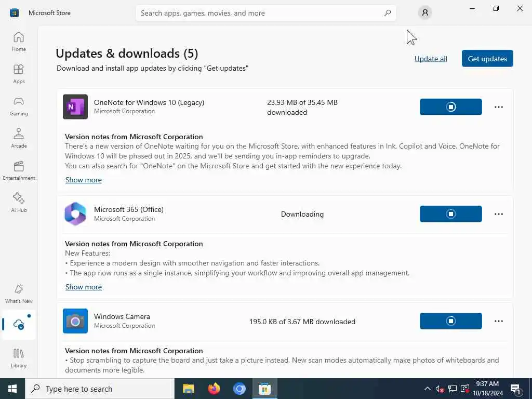This screenshot has width=532, height=399.
Task: Click the '195.0 KB of 3.67 MB downloaded' status
Action: [302, 322]
